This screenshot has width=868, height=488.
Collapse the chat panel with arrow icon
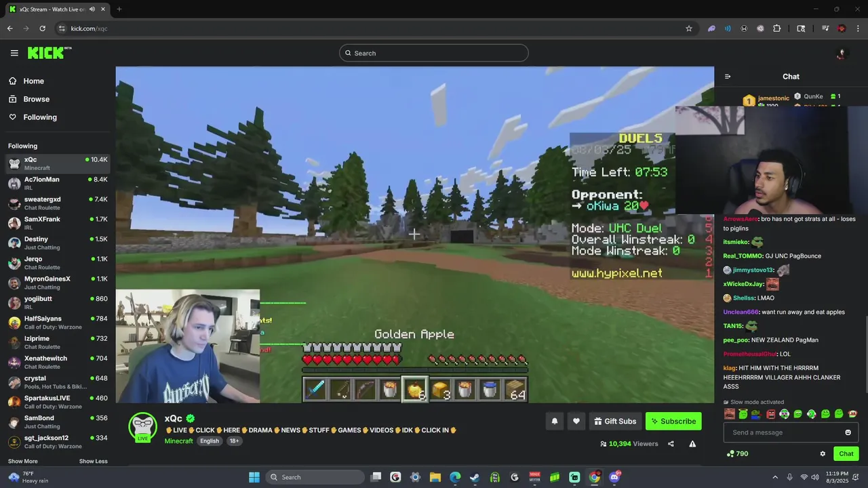pos(728,77)
